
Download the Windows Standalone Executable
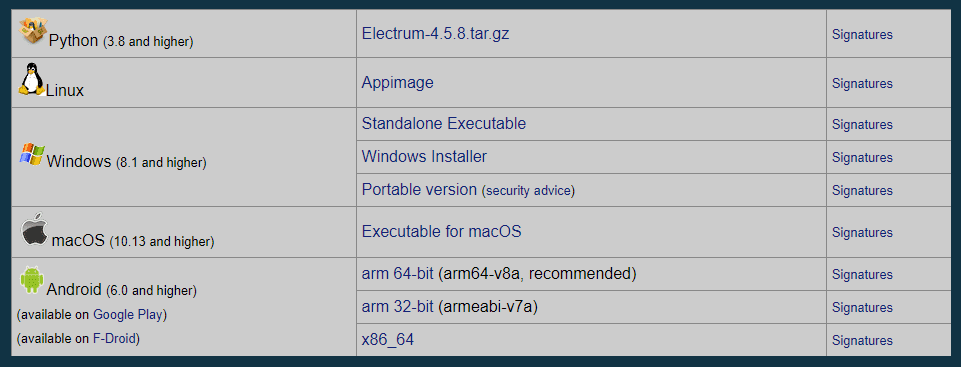click(444, 123)
